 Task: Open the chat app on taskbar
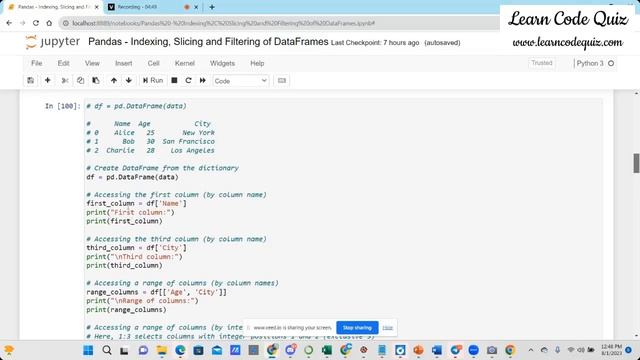click(143, 350)
